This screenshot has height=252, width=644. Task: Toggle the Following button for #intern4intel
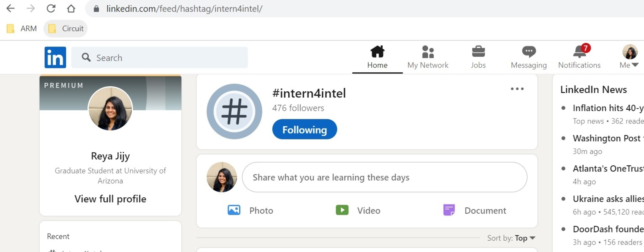(304, 129)
